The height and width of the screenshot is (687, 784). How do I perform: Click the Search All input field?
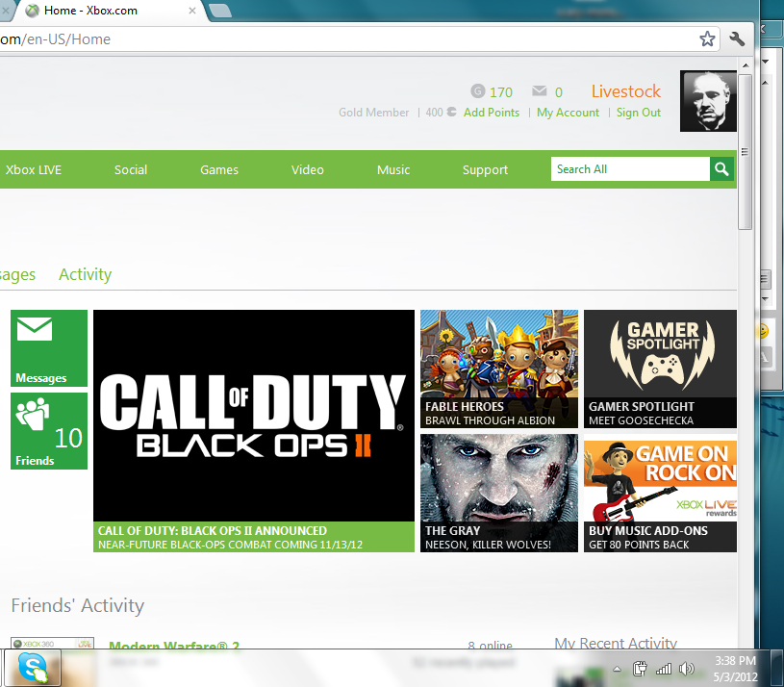630,169
